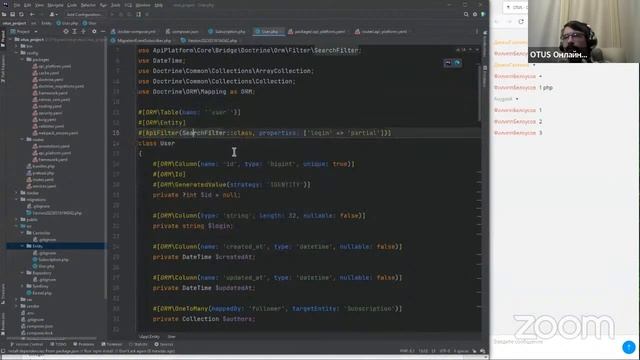Collapse the migrations folder
The image size is (640, 360).
(x=17, y=200)
